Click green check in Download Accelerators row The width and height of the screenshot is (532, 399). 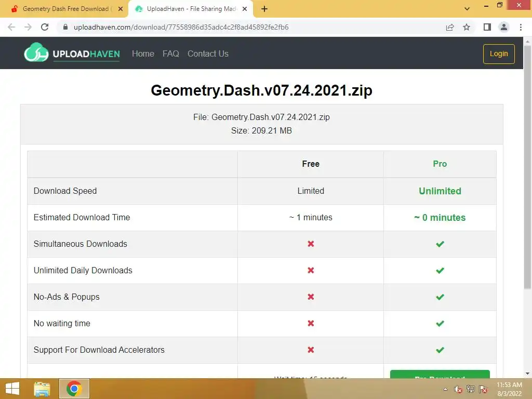(440, 350)
